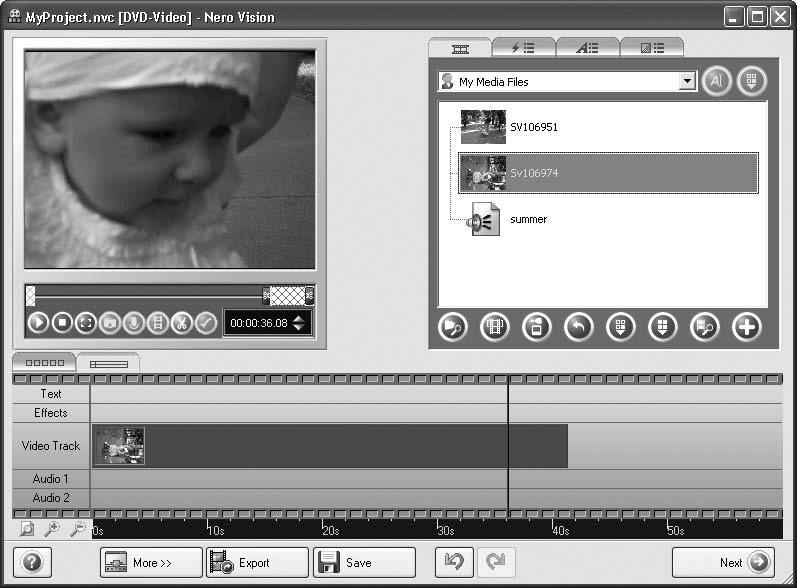Select the summer audio file
Screen dimensions: 797x588
pos(528,219)
